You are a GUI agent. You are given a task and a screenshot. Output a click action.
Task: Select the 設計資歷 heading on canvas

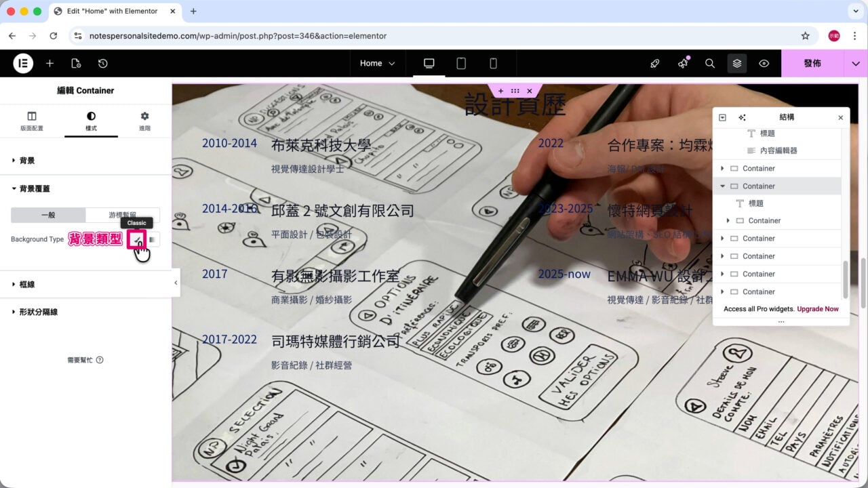(x=515, y=106)
